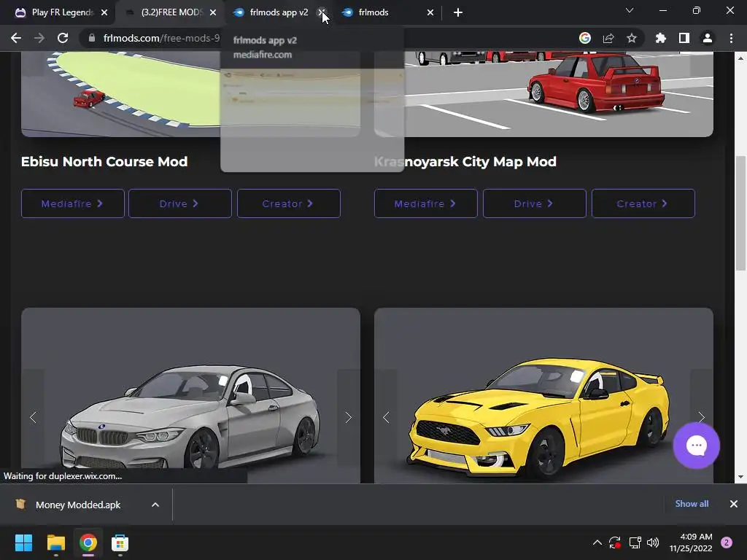This screenshot has width=747, height=560.
Task: Click the address bar URL field
Action: tap(333, 38)
